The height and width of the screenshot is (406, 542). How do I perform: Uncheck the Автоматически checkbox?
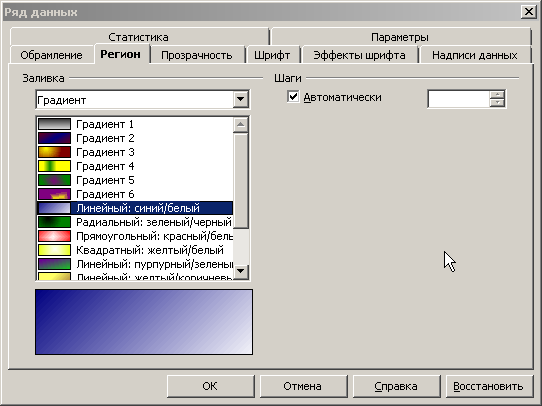coord(293,97)
